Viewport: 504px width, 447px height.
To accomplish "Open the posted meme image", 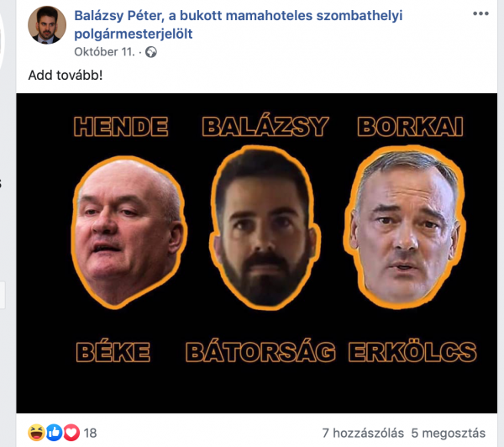I will coord(256,253).
